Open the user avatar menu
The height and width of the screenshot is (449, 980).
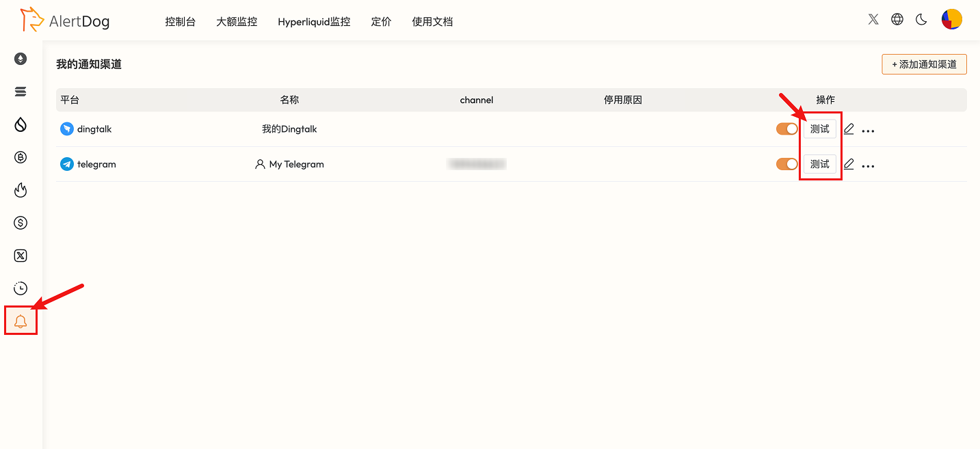(x=952, y=19)
